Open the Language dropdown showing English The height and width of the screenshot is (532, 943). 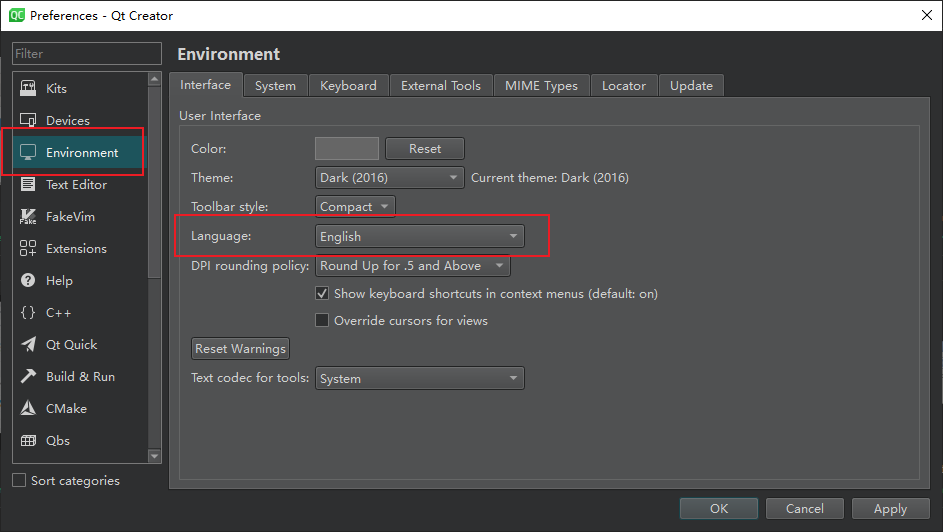(420, 236)
